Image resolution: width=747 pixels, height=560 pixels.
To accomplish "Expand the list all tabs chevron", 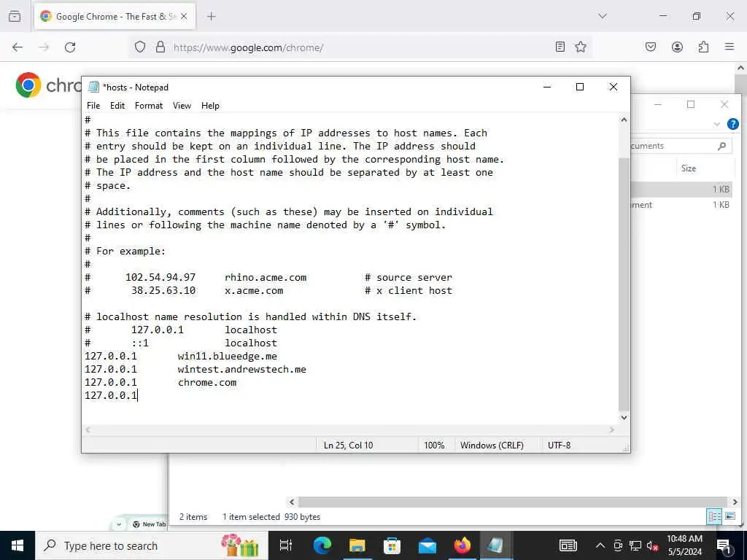I will pyautogui.click(x=603, y=16).
